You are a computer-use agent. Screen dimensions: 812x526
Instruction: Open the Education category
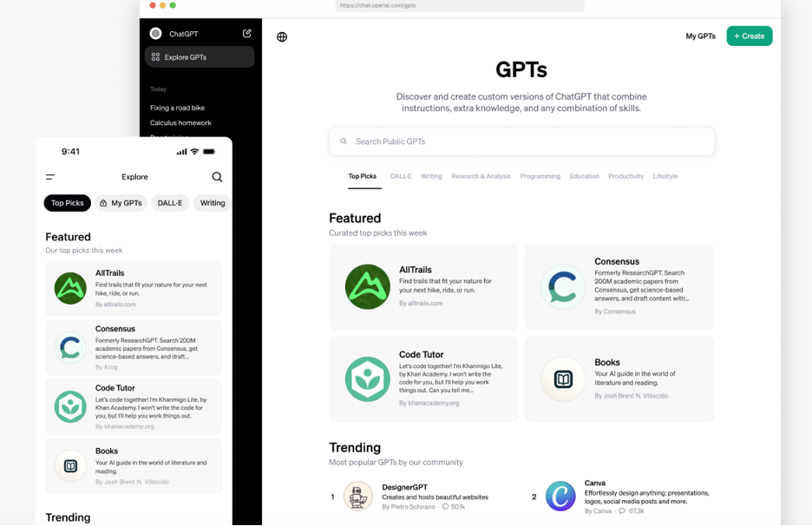[584, 176]
